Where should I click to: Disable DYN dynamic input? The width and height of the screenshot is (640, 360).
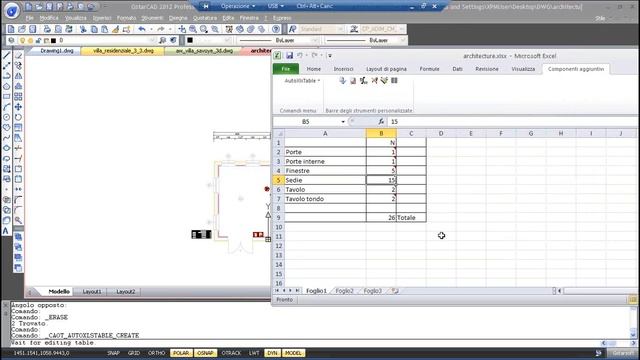point(272,353)
